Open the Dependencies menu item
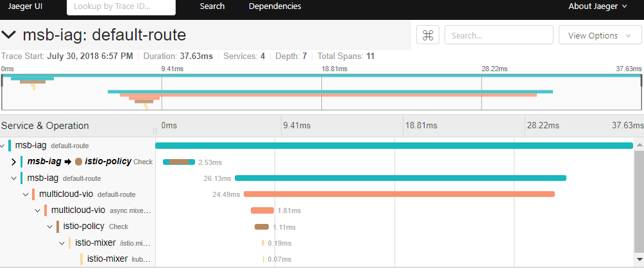The width and height of the screenshot is (644, 272). coord(275,6)
